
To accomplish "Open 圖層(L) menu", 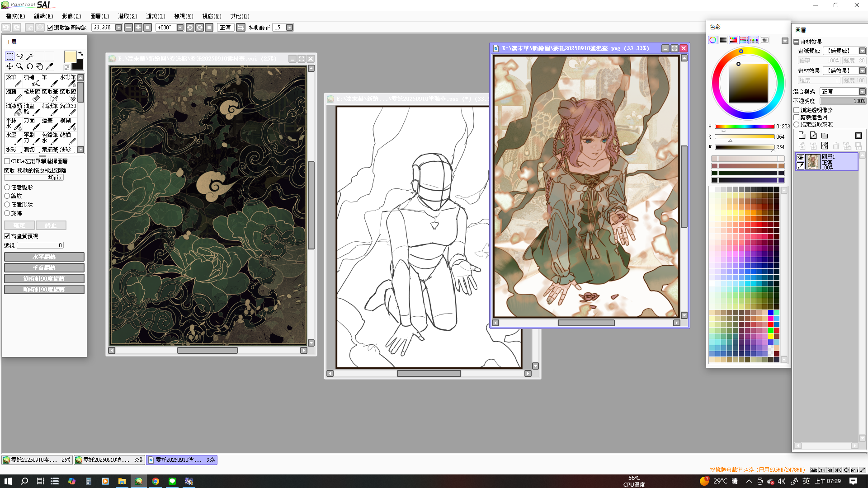I will click(99, 16).
